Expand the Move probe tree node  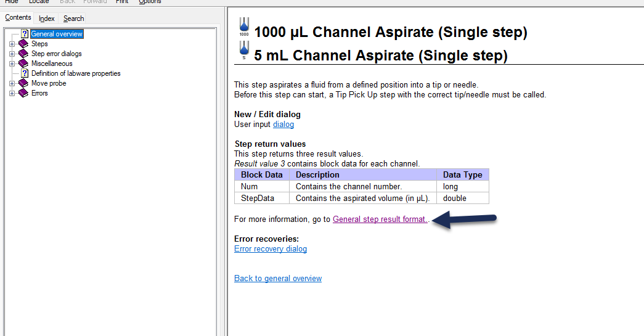(x=12, y=83)
